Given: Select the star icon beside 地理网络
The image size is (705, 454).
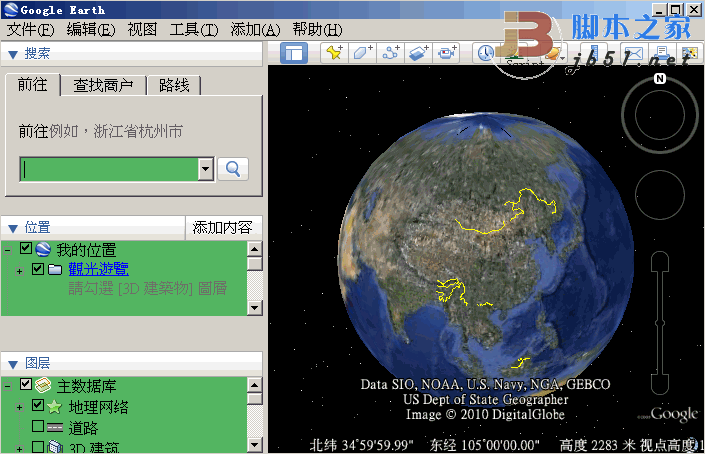Looking at the screenshot, I should coord(54,407).
